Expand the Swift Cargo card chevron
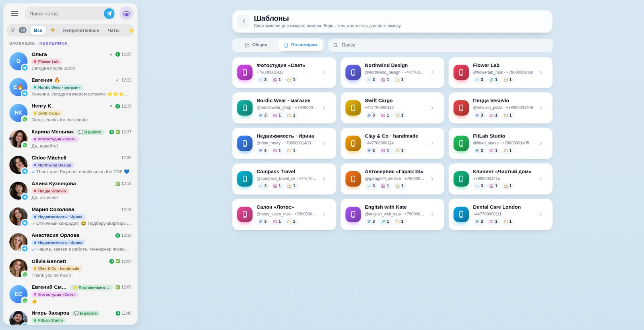 click(432, 108)
